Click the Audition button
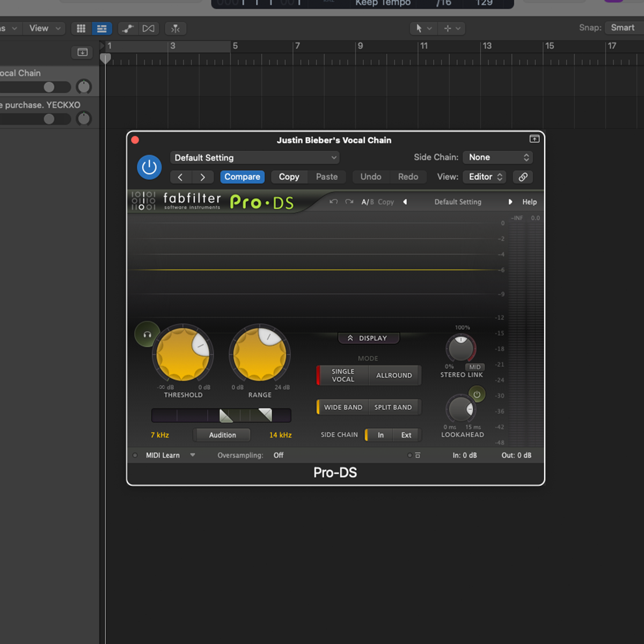 pos(222,435)
